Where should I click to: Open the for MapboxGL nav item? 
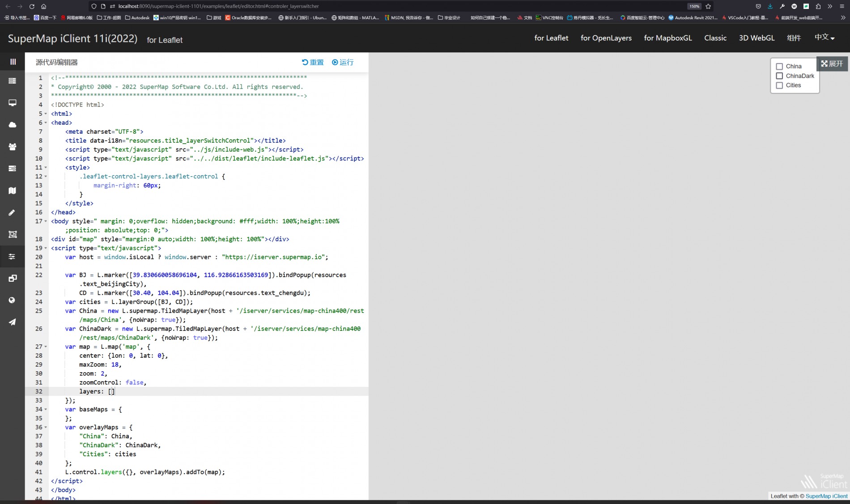pos(668,38)
